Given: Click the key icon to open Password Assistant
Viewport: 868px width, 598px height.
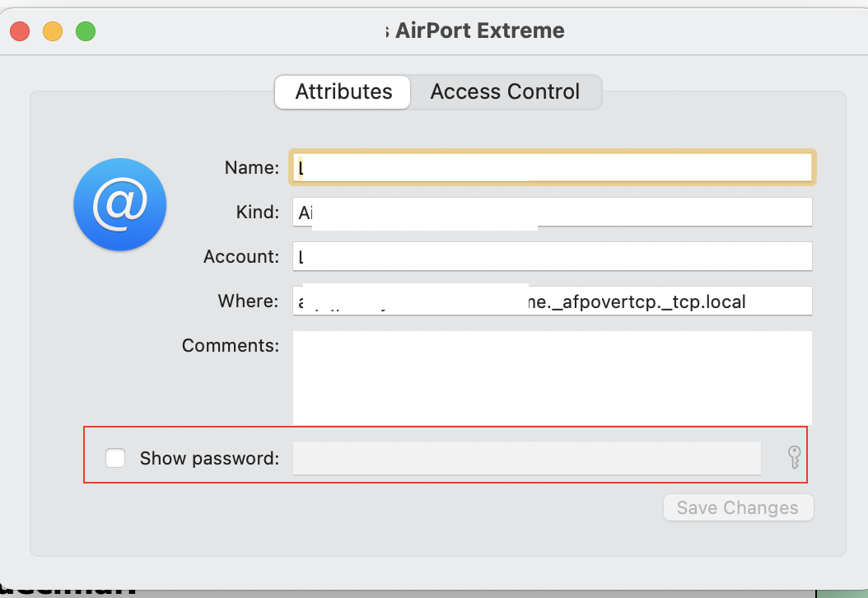Looking at the screenshot, I should coord(794,456).
